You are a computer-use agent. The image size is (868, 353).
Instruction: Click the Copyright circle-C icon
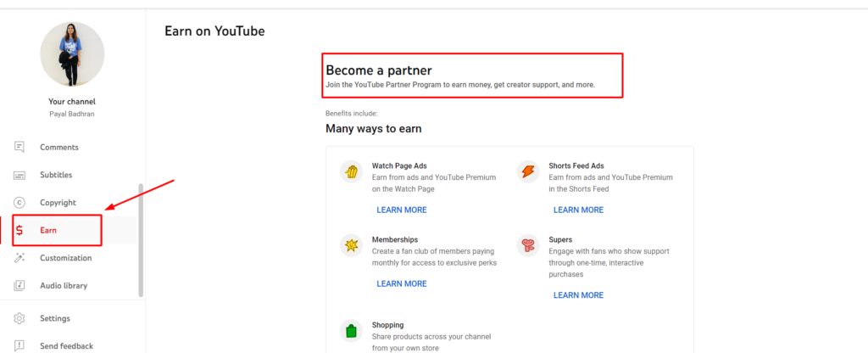(x=19, y=203)
